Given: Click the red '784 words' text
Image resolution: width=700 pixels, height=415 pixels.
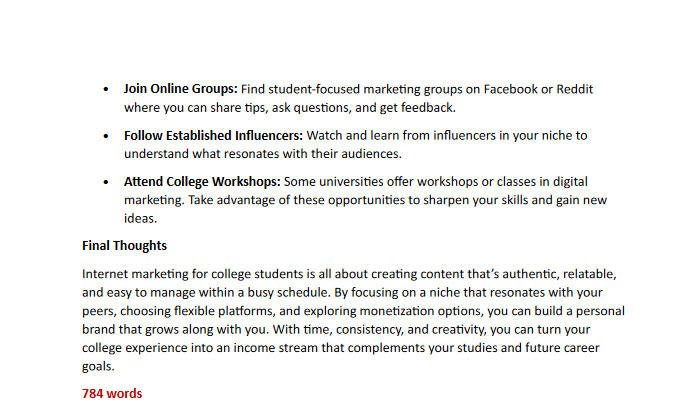Looking at the screenshot, I should point(112,394).
